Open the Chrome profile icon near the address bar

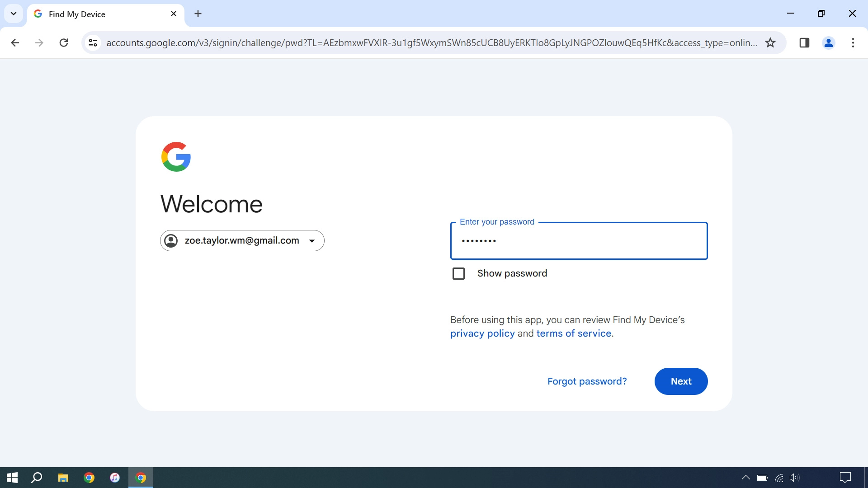[x=829, y=42]
